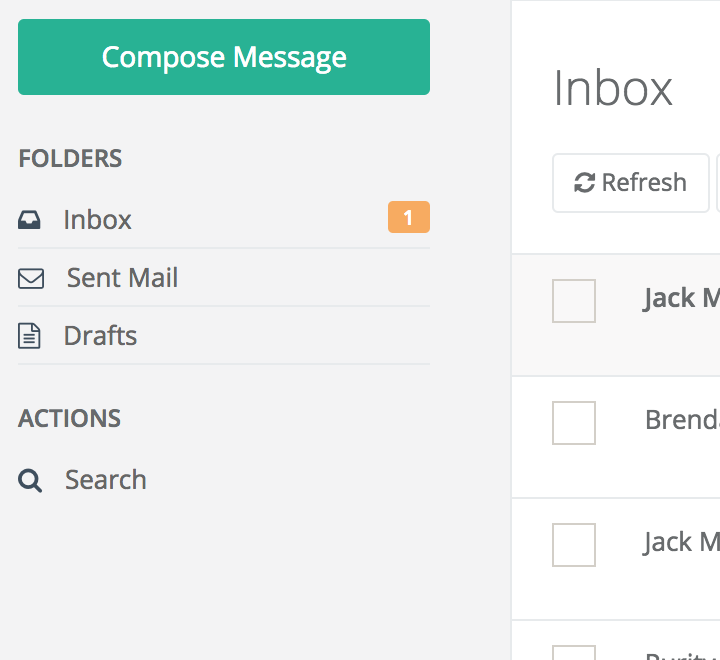Check the box for the non-bold Jack M message
Viewport: 720px width, 660px height.
574,545
